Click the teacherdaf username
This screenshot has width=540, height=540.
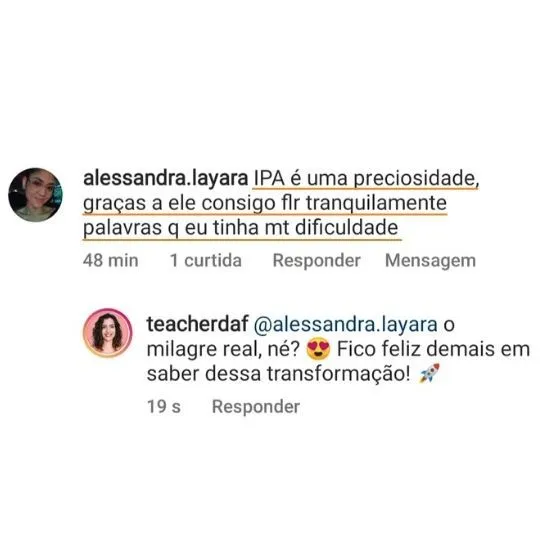[x=197, y=324]
